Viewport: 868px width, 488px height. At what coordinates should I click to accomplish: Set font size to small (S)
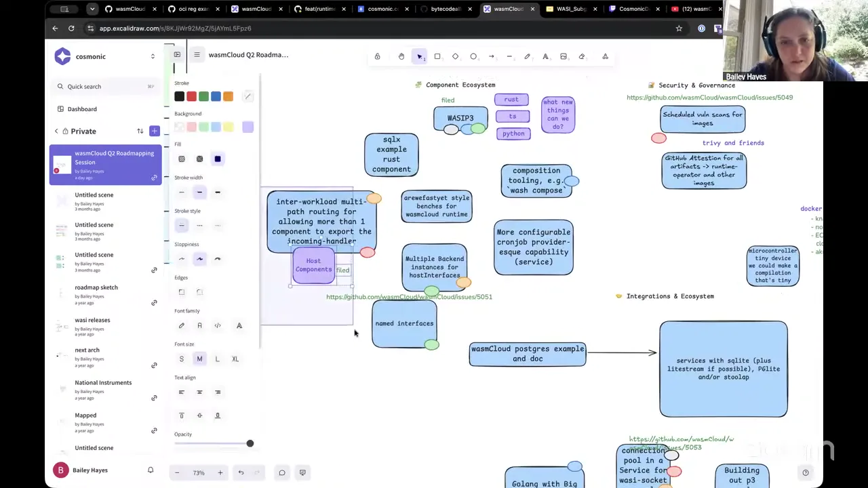tap(182, 359)
